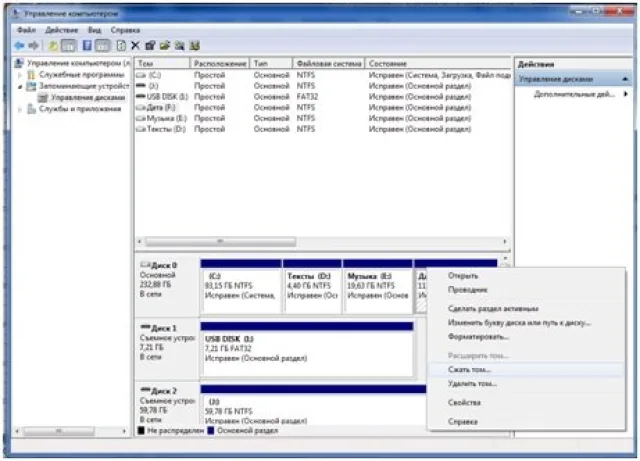Select Форматировать in context menu
640x461 pixels.
(478, 337)
